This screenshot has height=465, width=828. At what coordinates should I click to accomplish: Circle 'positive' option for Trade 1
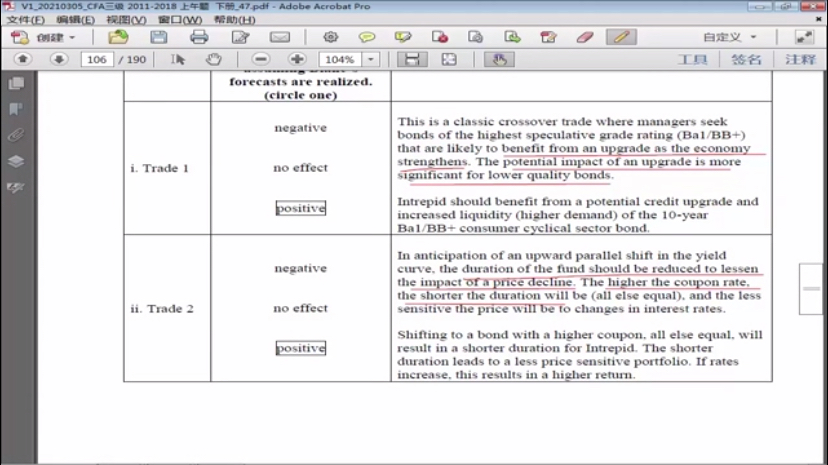(x=300, y=208)
